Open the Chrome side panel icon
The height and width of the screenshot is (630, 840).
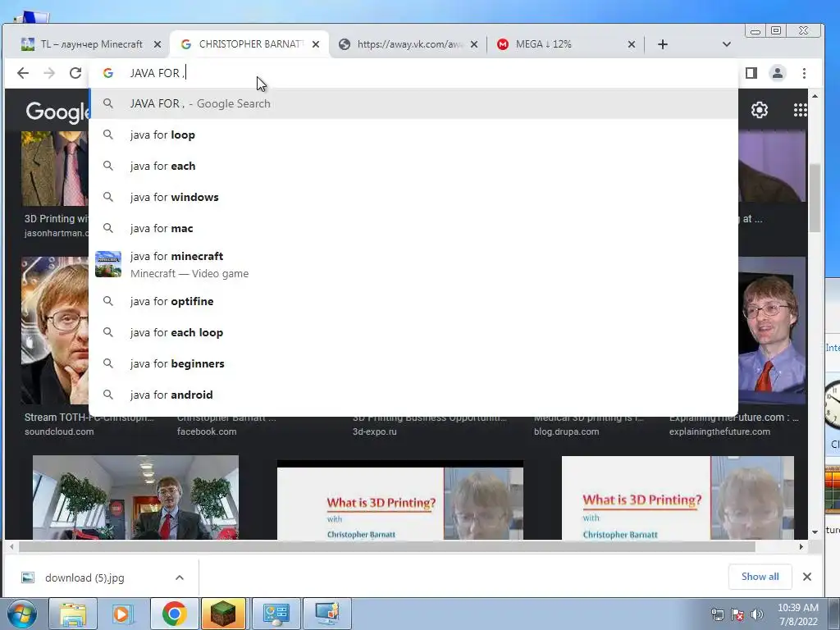[x=751, y=73]
